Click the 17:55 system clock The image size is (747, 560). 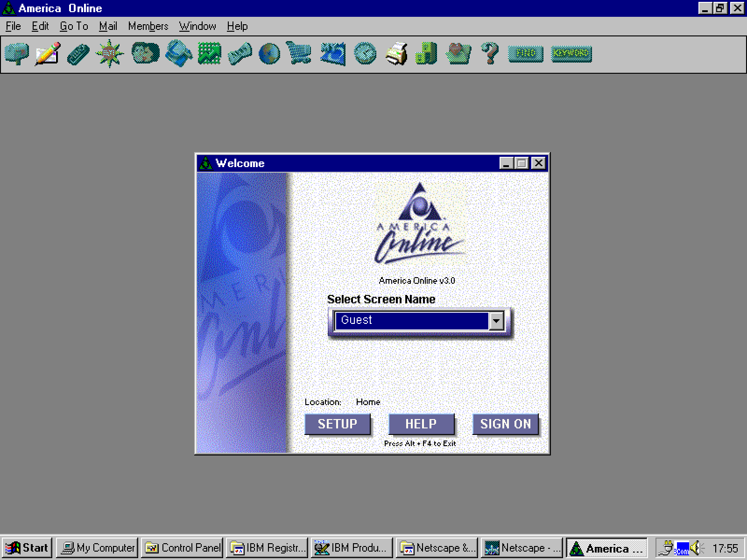(725, 548)
